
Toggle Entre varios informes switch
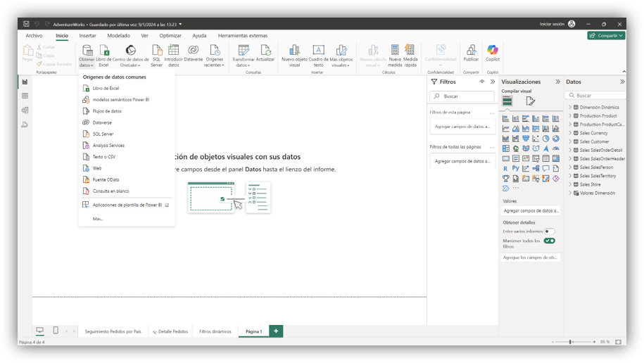coord(549,231)
